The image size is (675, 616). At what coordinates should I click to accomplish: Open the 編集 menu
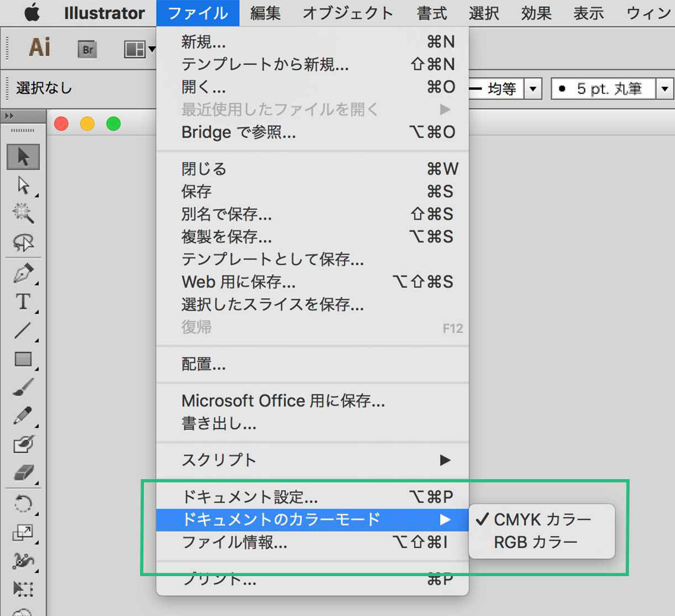click(x=265, y=13)
